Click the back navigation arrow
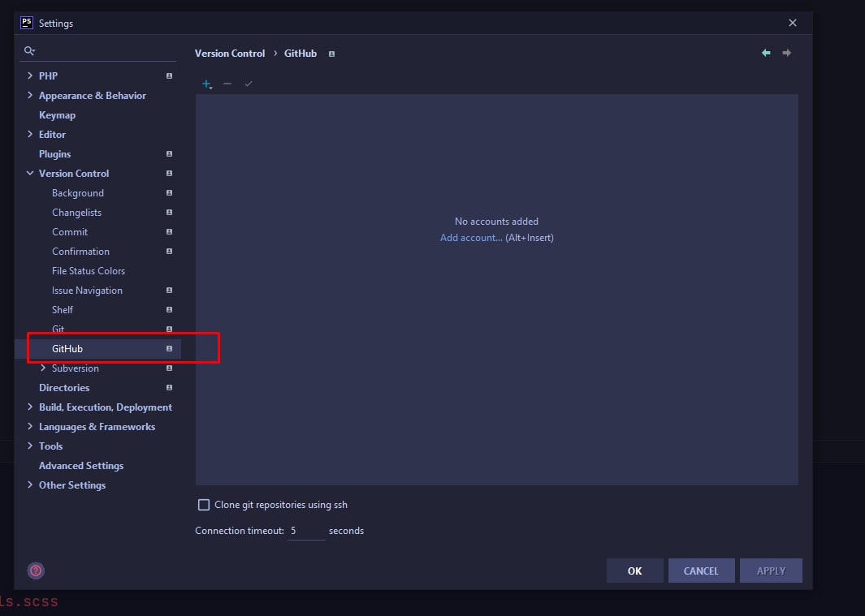865x616 pixels. (766, 53)
